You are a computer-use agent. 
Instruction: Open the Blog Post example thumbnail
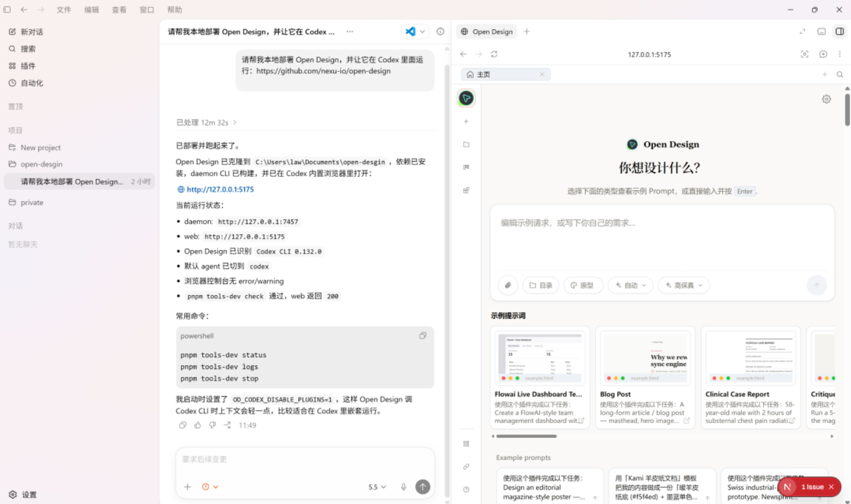(645, 358)
